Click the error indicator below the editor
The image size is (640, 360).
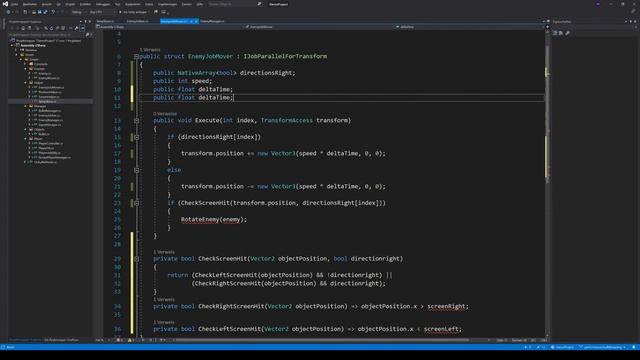[x=120, y=340]
